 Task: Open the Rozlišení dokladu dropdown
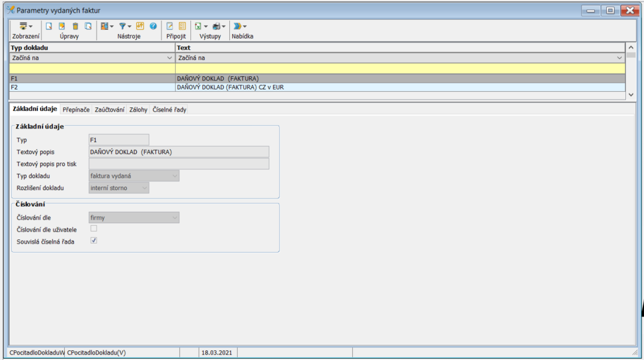tap(144, 188)
